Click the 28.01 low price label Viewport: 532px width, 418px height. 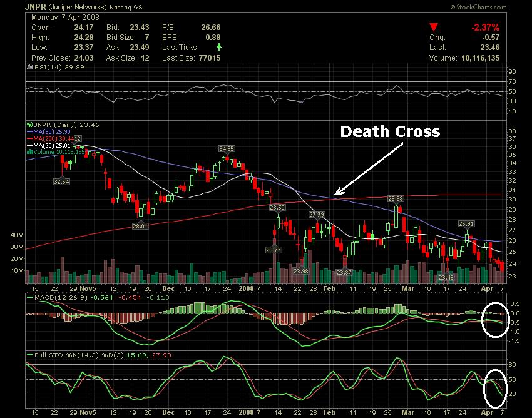(x=140, y=226)
